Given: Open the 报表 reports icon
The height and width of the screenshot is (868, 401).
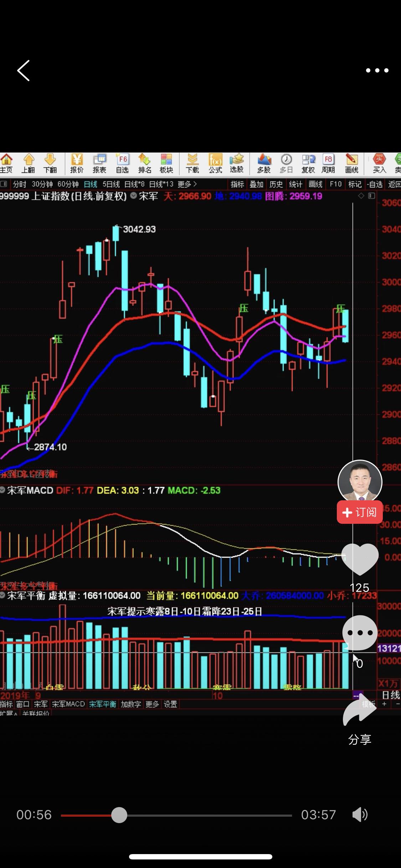Looking at the screenshot, I should click(99, 164).
